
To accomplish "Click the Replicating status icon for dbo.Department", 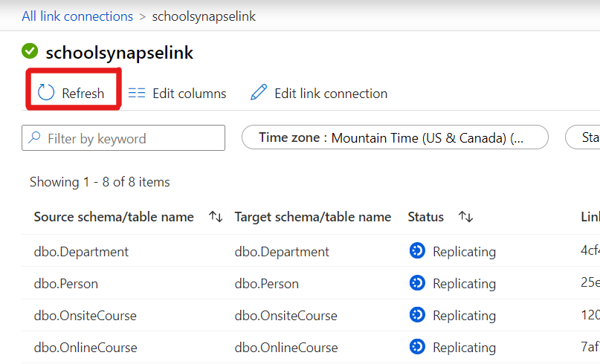I will point(417,251).
